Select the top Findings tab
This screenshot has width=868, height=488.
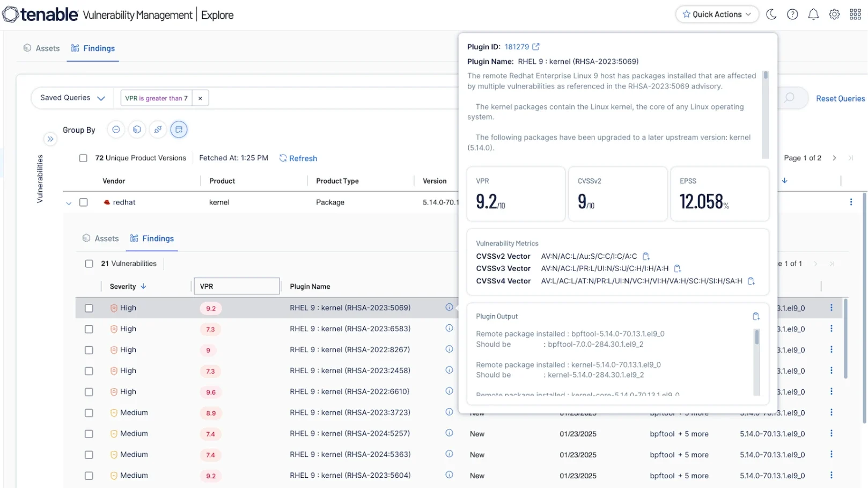click(x=93, y=48)
